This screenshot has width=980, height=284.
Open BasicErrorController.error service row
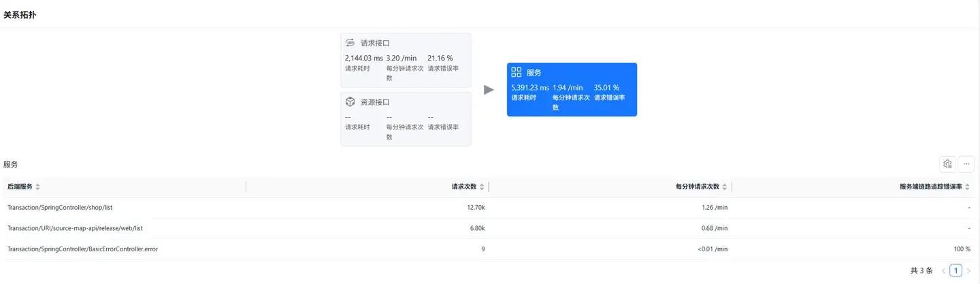[x=82, y=249]
